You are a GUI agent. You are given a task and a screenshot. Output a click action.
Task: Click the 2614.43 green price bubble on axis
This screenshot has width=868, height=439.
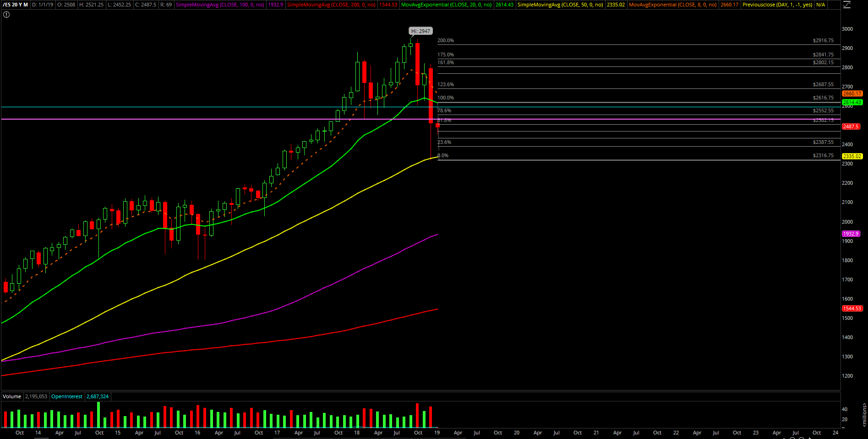(852, 102)
